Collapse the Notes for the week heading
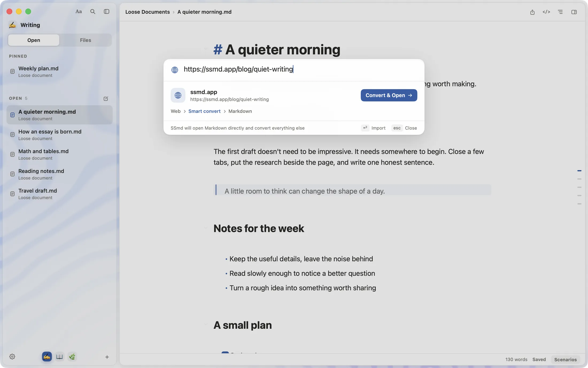 click(206, 228)
